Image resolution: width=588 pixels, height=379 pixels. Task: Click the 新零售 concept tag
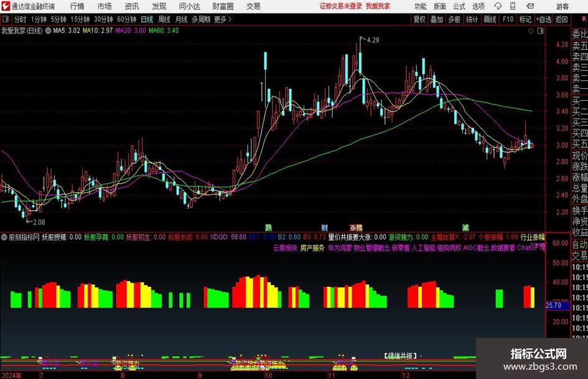(x=401, y=248)
